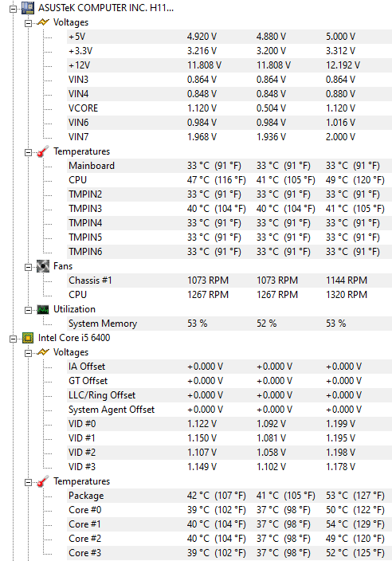This screenshot has height=561, width=392.
Task: Select the VID #2 voltage row
Action: (x=229, y=453)
